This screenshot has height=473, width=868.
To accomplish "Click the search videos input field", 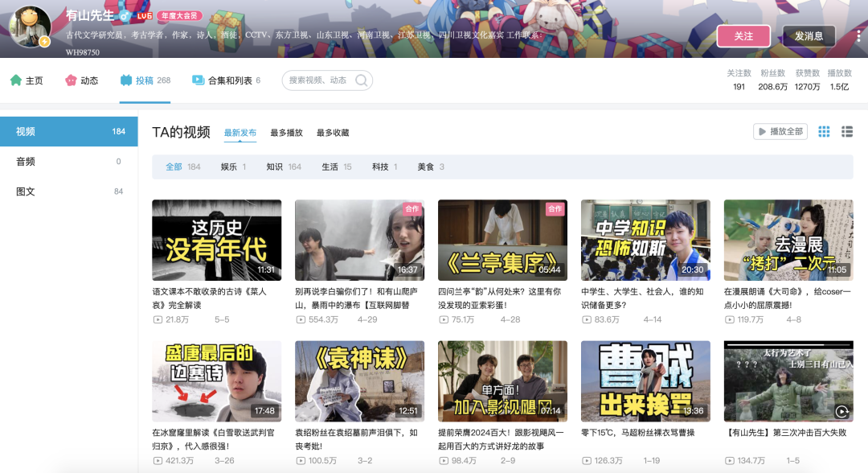I will pyautogui.click(x=320, y=80).
